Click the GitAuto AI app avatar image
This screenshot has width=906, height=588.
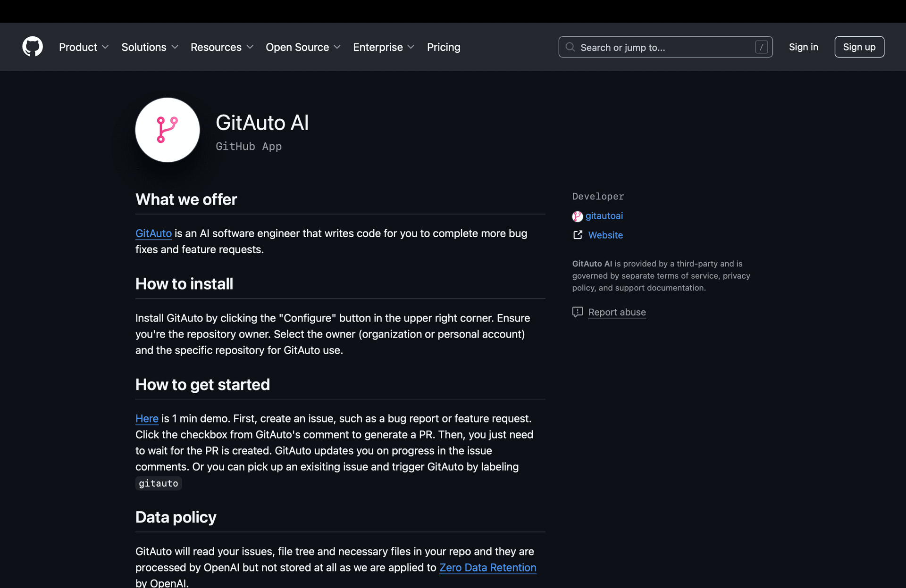167,130
